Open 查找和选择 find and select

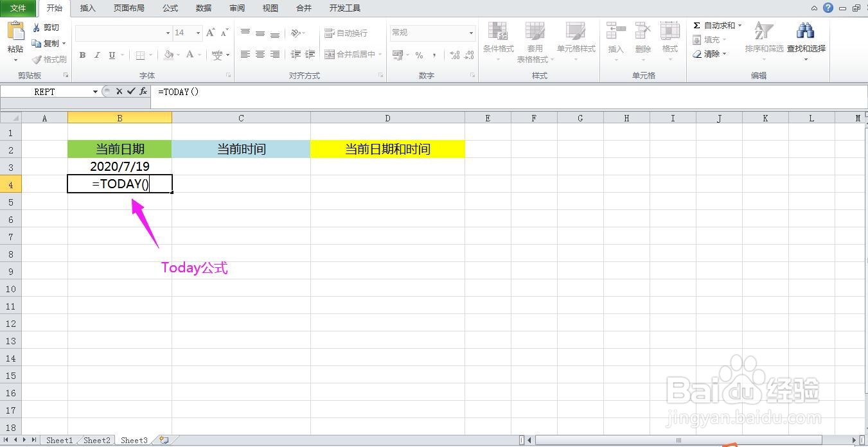coord(806,42)
